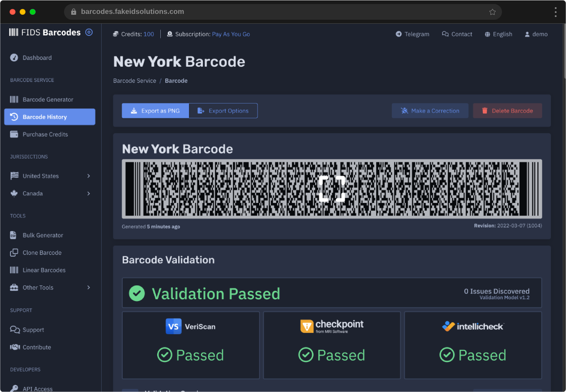Click the intellicheck logo
This screenshot has width=566, height=392.
point(473,326)
